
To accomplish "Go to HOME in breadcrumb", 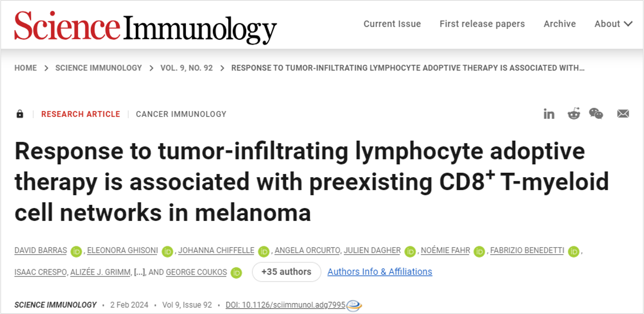I will coord(26,68).
